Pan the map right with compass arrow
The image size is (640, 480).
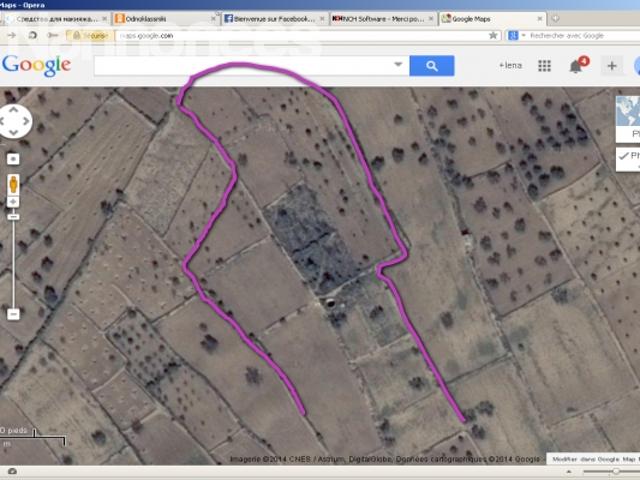tap(26, 121)
